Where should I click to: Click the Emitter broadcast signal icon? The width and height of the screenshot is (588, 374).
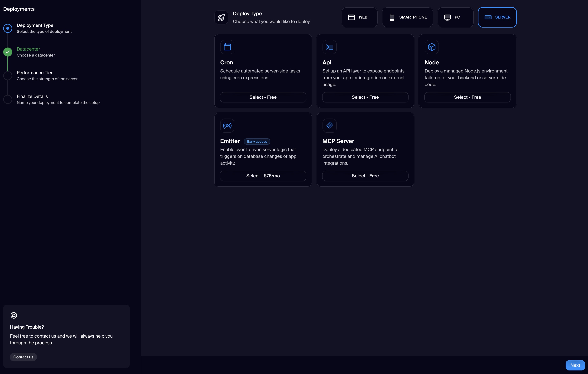pos(227,125)
